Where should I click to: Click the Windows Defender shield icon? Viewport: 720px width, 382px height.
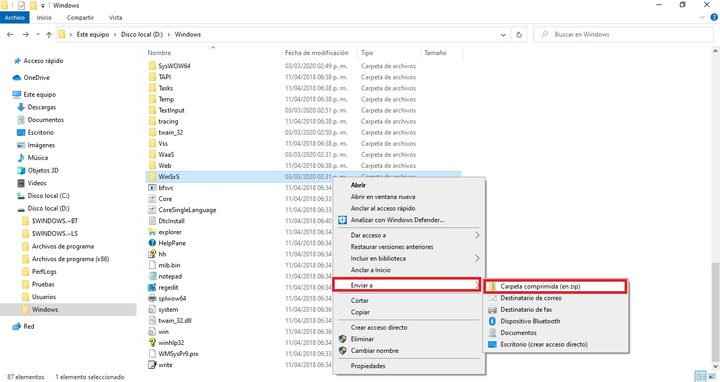point(343,220)
